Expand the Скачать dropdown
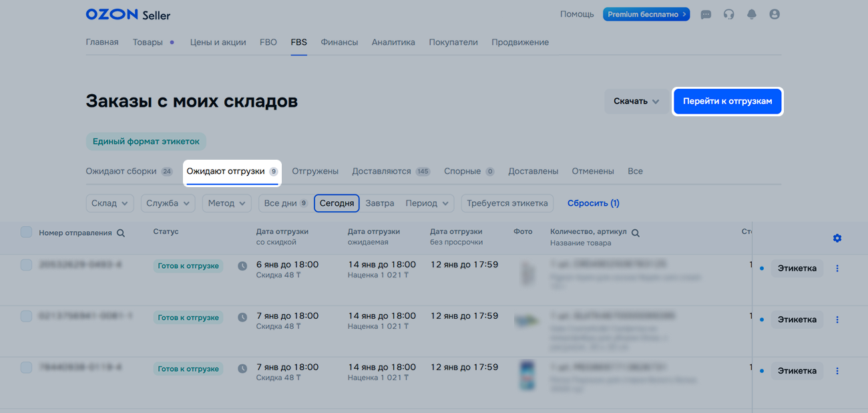Image resolution: width=868 pixels, height=413 pixels. pyautogui.click(x=636, y=102)
